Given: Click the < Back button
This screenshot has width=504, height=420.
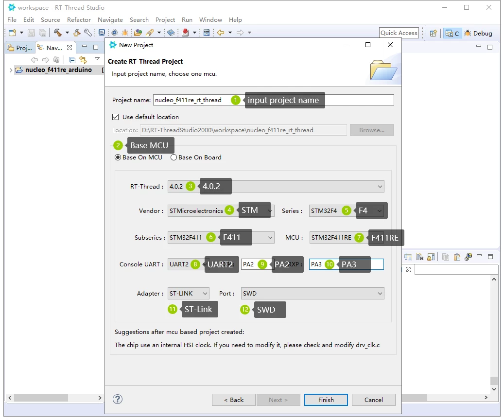Looking at the screenshot, I should [x=234, y=400].
